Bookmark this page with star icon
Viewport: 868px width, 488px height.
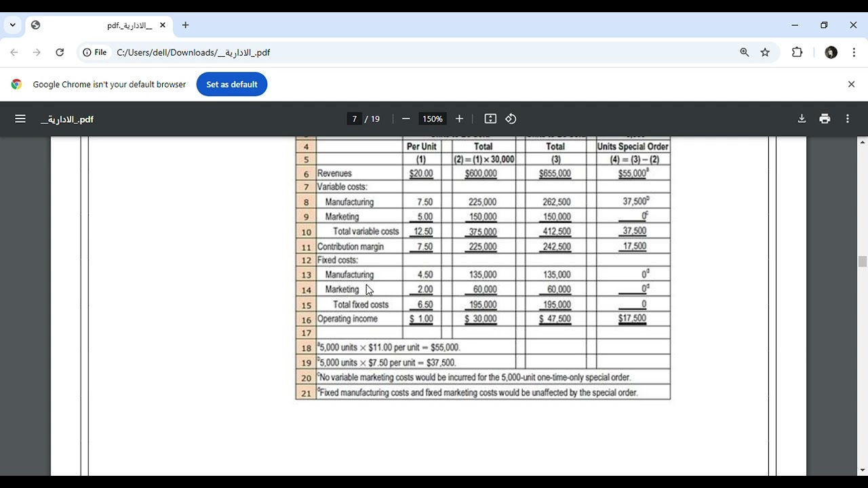(x=765, y=52)
